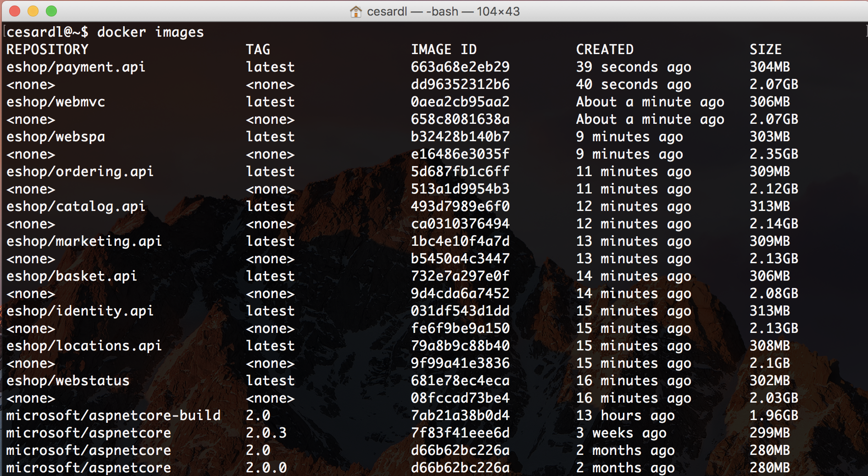Click the 2.03GB size value
The width and height of the screenshot is (868, 476).
tap(774, 398)
